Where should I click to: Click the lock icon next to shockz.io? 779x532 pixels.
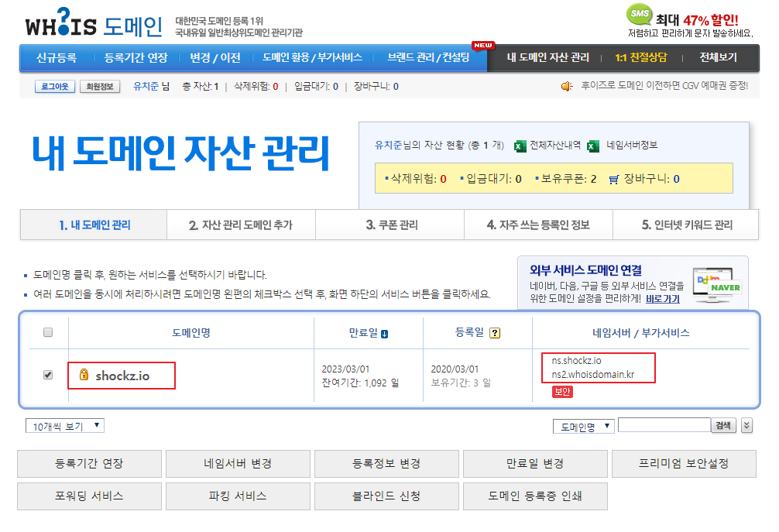(84, 376)
